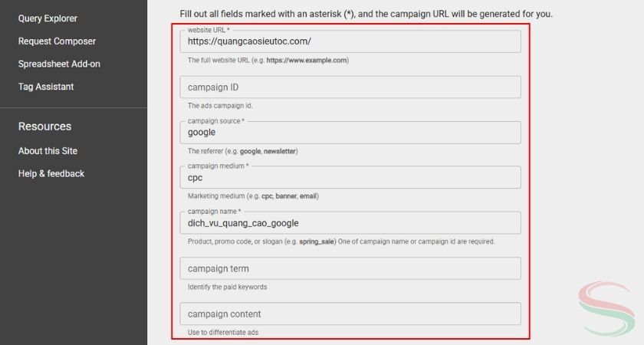This screenshot has height=345, width=644.
Task: Click the Resources section heading
Action: (x=44, y=127)
